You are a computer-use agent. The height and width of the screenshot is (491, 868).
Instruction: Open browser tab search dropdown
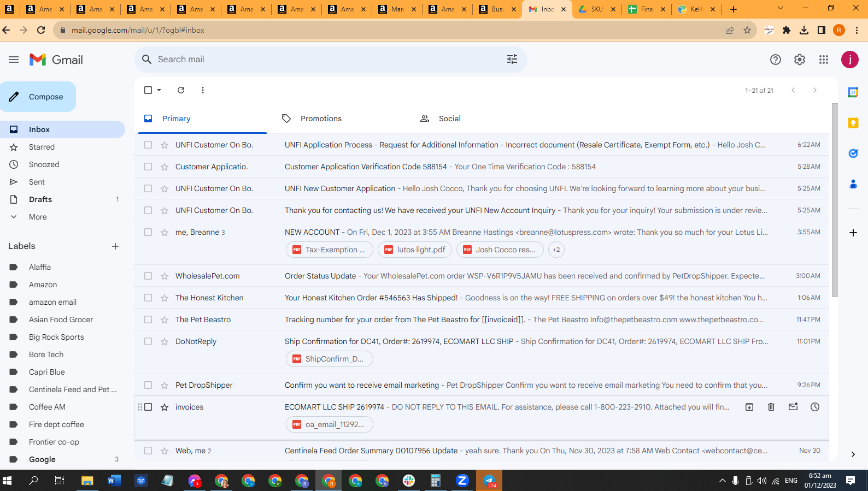[781, 8]
